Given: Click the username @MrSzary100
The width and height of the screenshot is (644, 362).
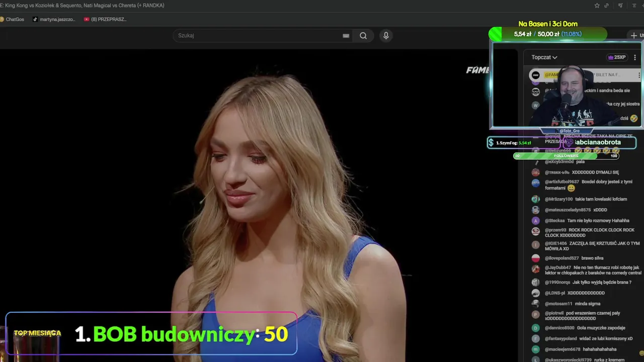Looking at the screenshot, I should point(558,199).
